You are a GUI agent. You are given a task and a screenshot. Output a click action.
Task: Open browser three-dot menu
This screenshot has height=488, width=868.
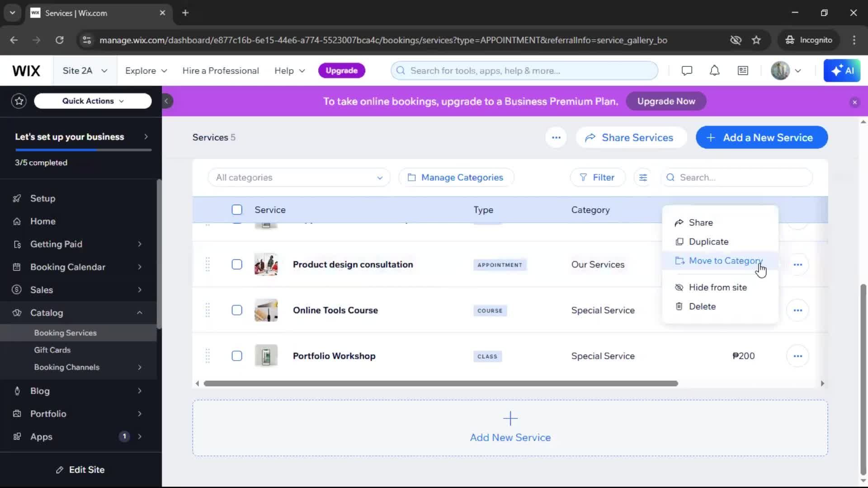pos(854,40)
